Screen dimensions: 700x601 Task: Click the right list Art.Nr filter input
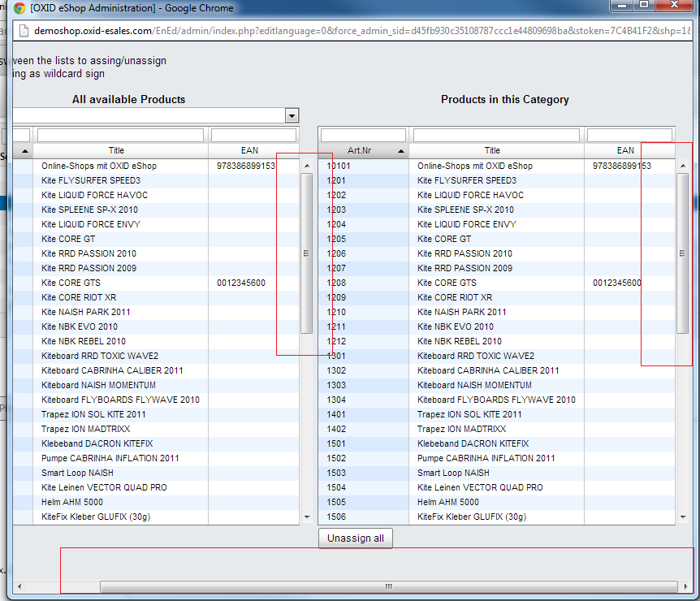pyautogui.click(x=363, y=135)
